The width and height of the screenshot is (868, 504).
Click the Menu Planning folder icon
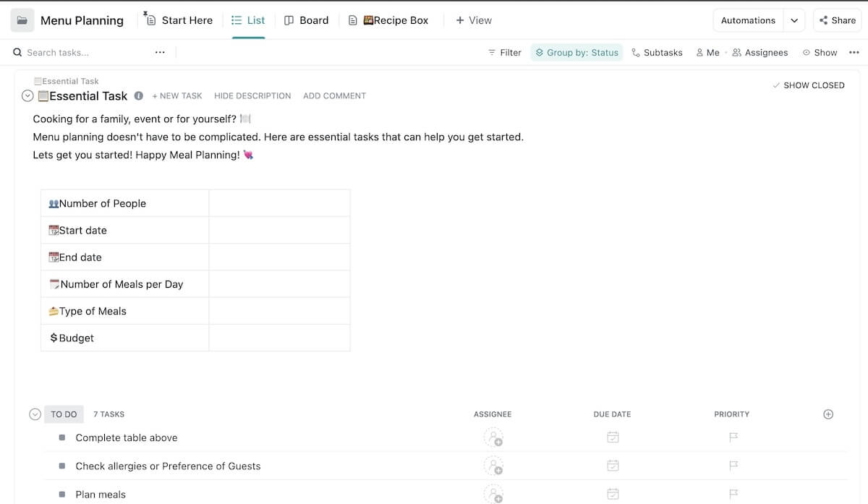pos(22,20)
